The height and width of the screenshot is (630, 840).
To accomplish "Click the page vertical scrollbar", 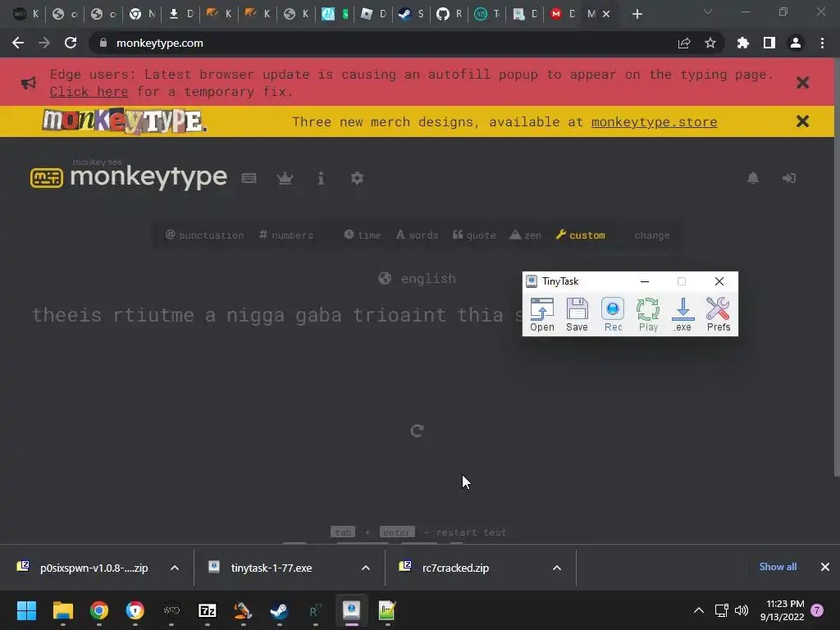I will coord(837,268).
